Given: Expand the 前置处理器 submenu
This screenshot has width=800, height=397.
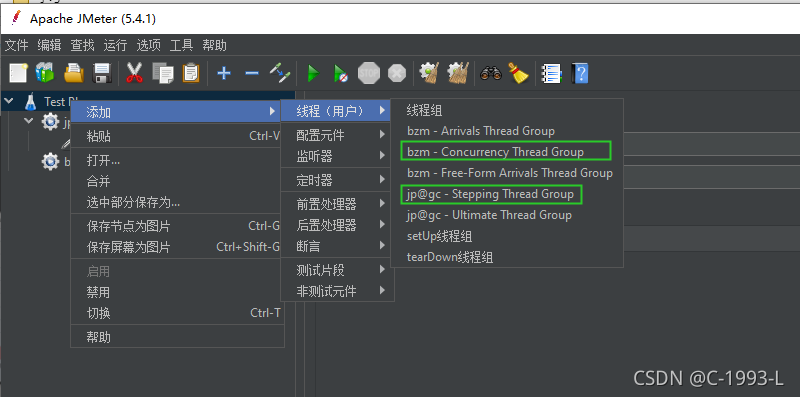Looking at the screenshot, I should pos(336,205).
